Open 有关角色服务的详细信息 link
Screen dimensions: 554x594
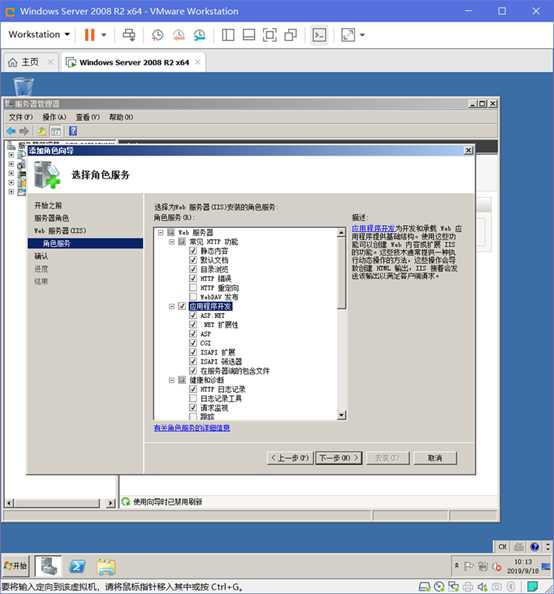tap(192, 428)
